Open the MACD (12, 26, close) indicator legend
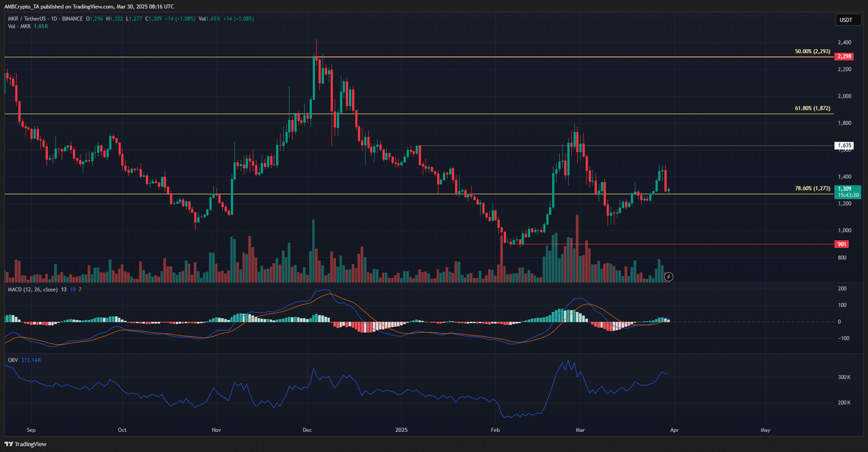The width and height of the screenshot is (868, 452). [x=33, y=290]
